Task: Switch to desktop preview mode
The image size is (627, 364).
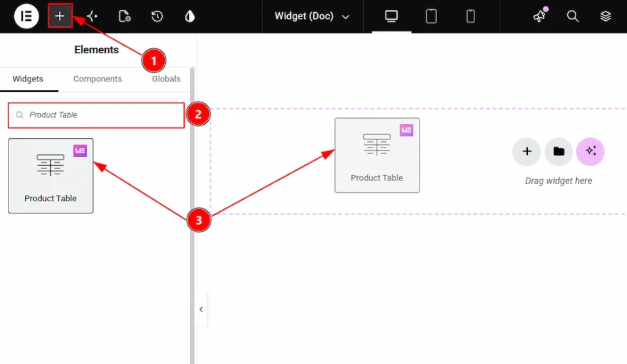Action: coord(391,17)
